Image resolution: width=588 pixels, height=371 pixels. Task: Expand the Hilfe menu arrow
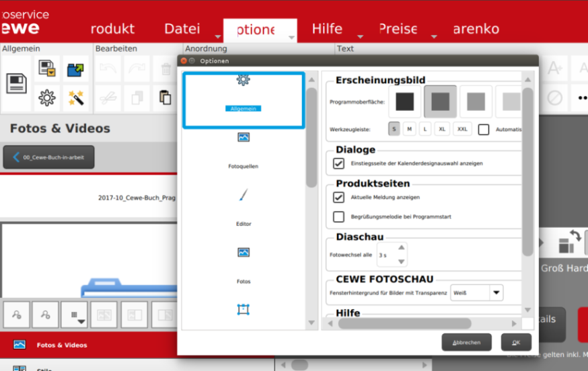coord(361,37)
